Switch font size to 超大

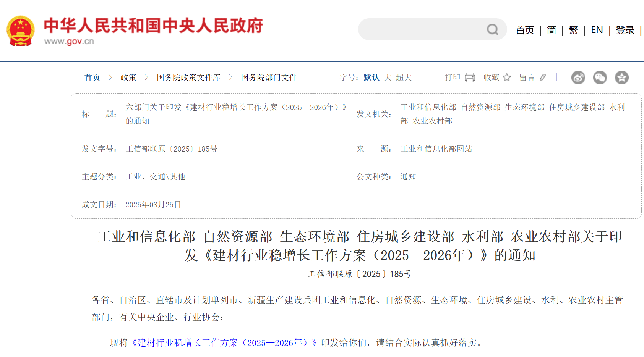[x=404, y=78]
